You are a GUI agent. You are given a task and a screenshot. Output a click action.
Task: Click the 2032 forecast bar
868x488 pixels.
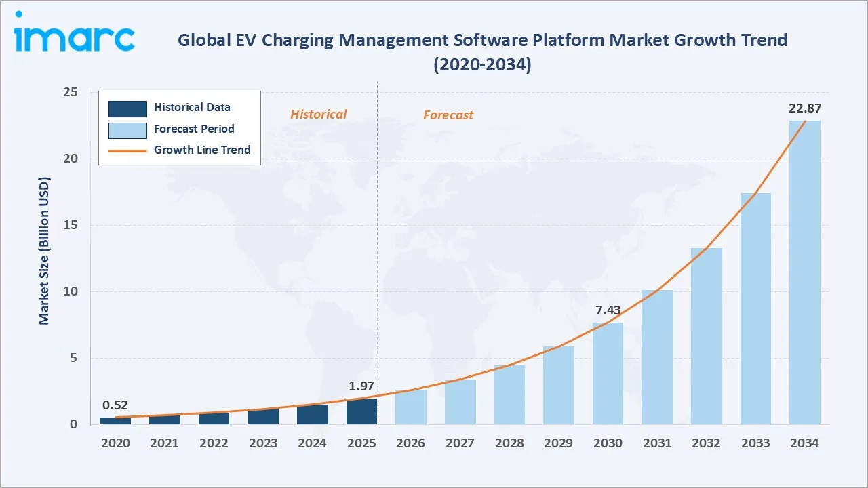(707, 336)
